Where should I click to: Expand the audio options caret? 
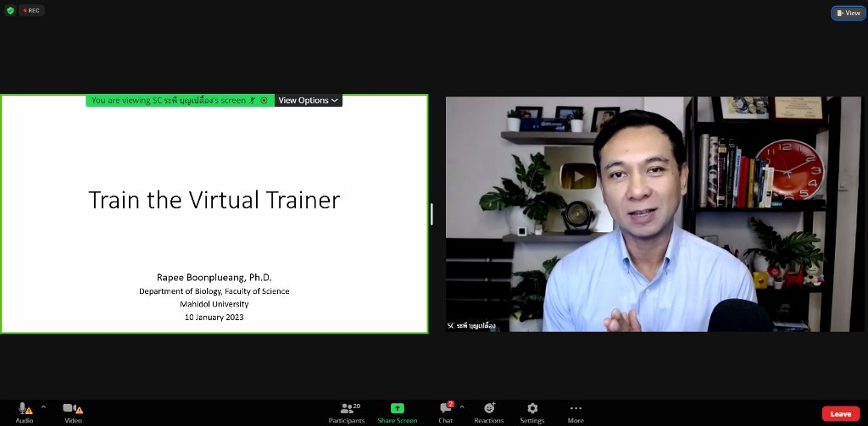43,407
